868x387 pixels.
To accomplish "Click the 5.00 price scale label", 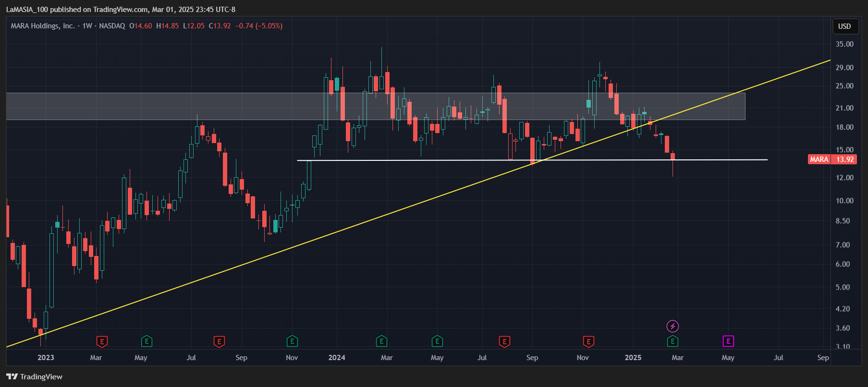I will (x=843, y=287).
